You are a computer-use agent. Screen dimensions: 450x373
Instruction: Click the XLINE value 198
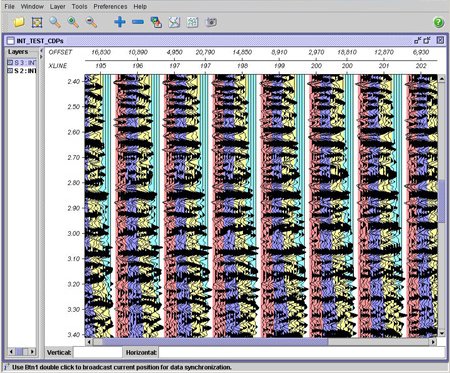242,66
